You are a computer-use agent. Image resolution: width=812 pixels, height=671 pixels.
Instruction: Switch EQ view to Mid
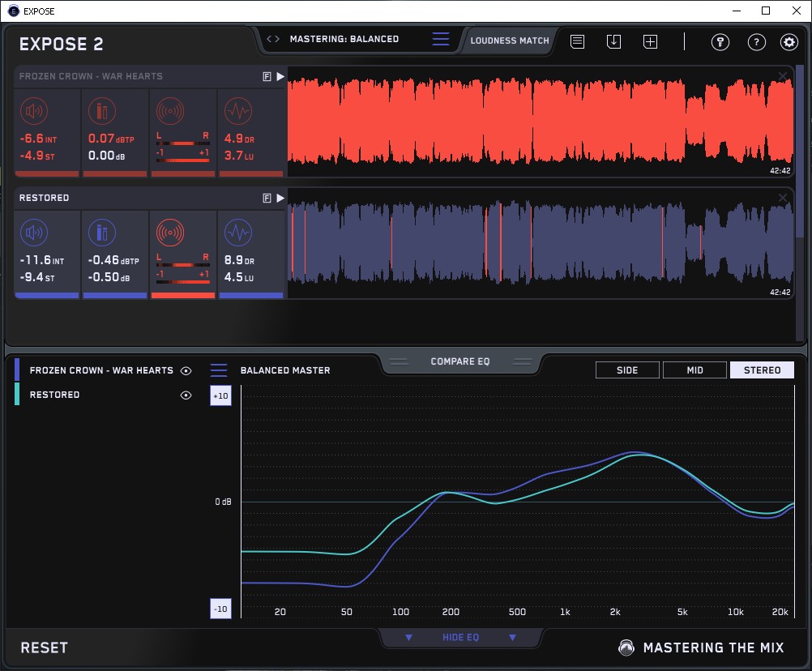point(694,370)
